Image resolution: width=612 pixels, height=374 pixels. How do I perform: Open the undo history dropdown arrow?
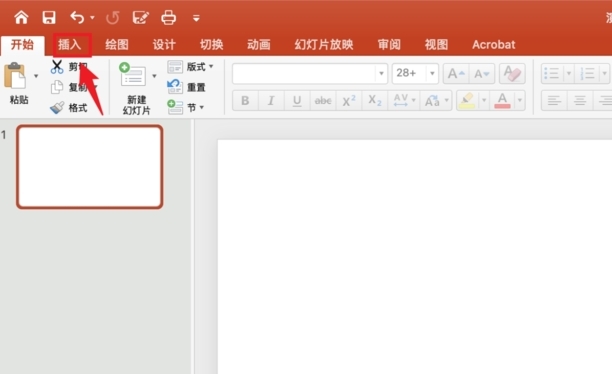coord(92,18)
